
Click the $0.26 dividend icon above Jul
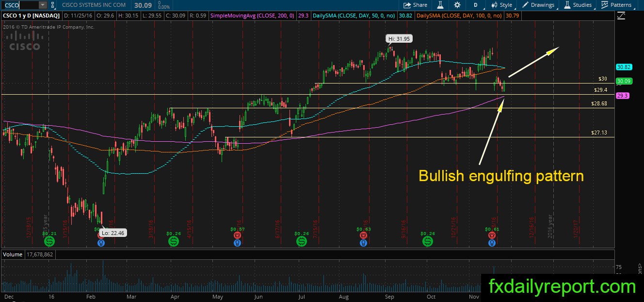pyautogui.click(x=301, y=241)
